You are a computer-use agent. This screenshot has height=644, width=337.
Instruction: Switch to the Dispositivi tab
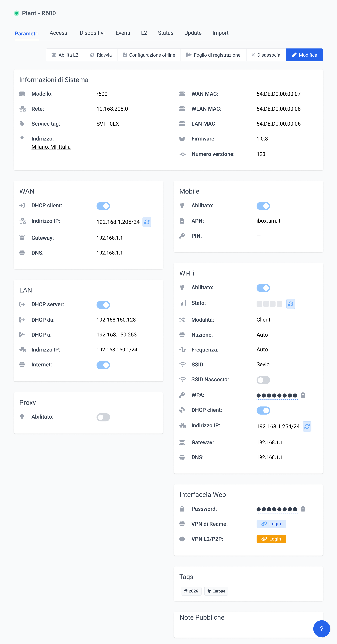tap(92, 33)
